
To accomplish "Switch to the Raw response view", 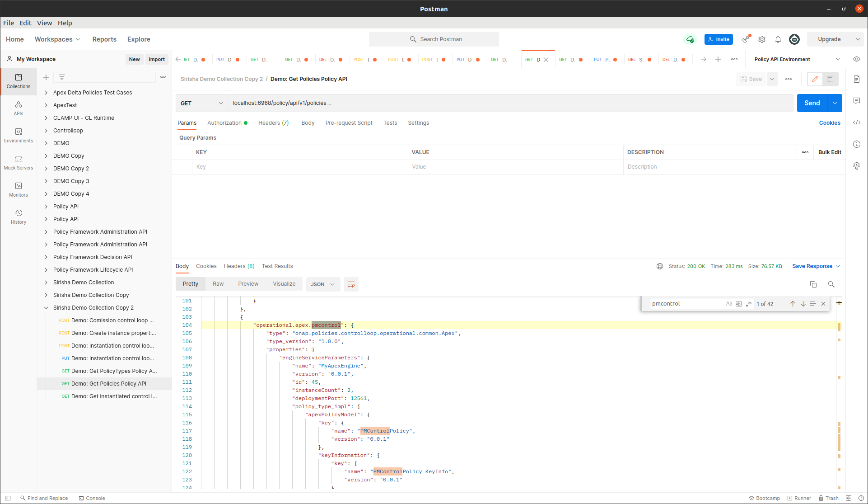I will coord(218,284).
